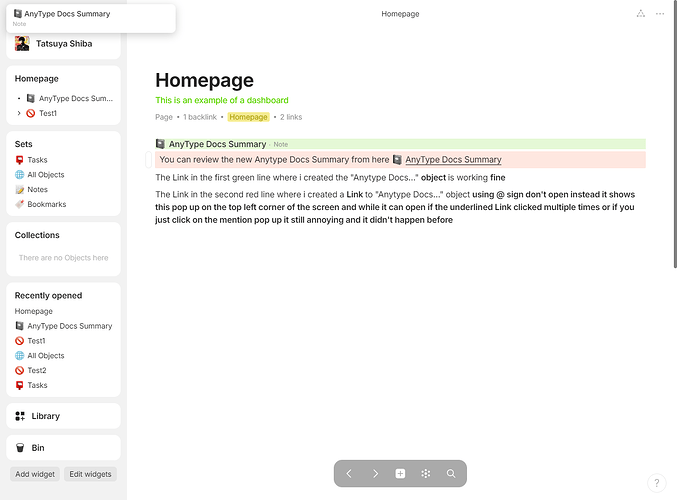
Task: Open Notes set in sidebar
Action: [38, 190]
